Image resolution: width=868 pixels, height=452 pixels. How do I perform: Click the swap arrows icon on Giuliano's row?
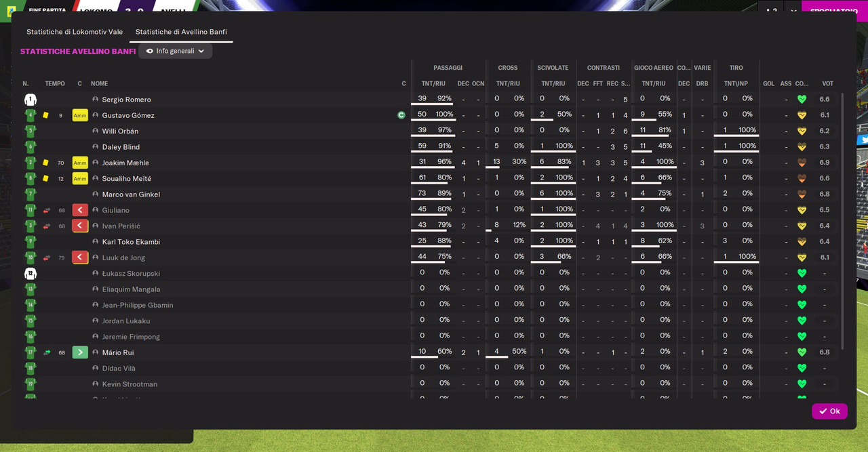pos(47,210)
